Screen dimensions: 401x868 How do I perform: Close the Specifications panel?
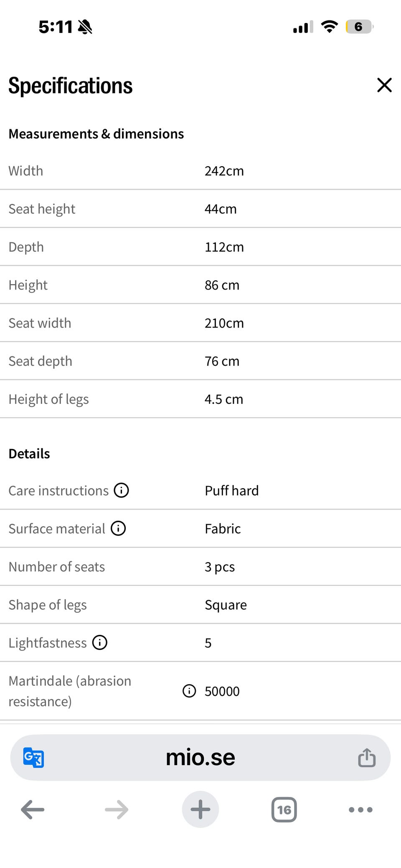[384, 85]
